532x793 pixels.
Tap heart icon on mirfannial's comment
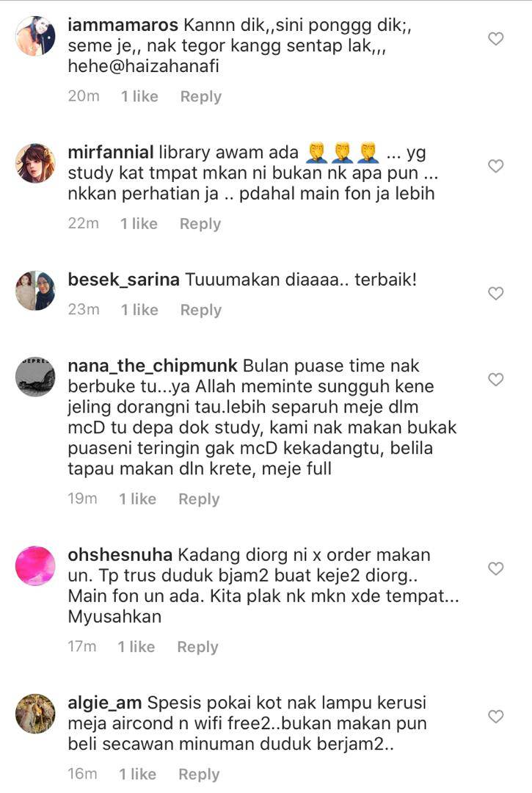pyautogui.click(x=495, y=166)
